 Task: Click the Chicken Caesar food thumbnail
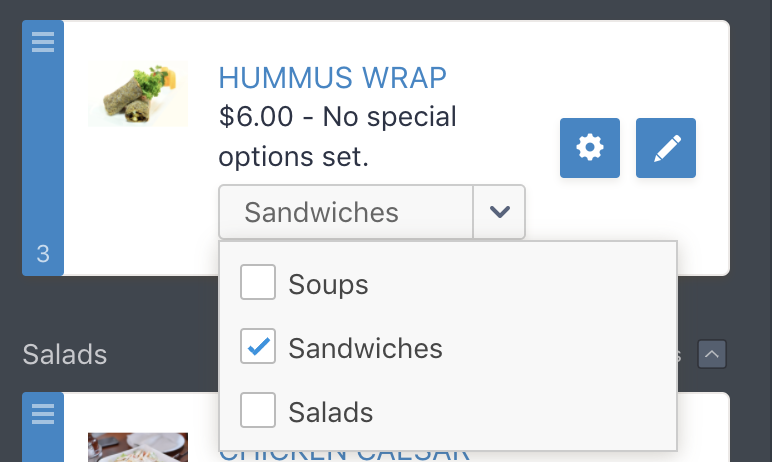click(137, 447)
